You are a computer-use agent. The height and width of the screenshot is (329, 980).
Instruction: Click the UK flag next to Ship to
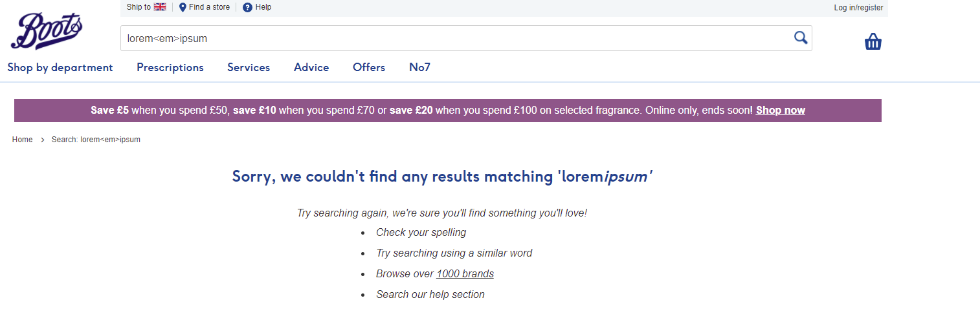pyautogui.click(x=160, y=7)
